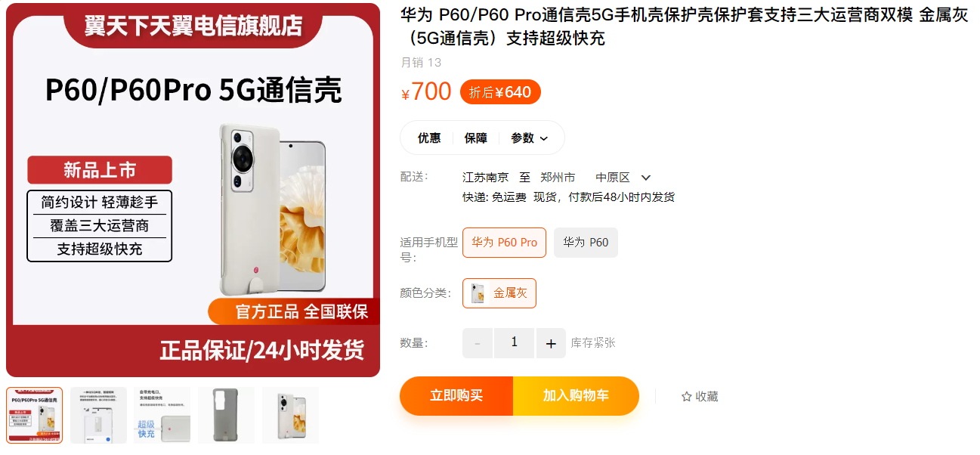
Task: Decrease quantity with the minus button
Action: pos(478,343)
